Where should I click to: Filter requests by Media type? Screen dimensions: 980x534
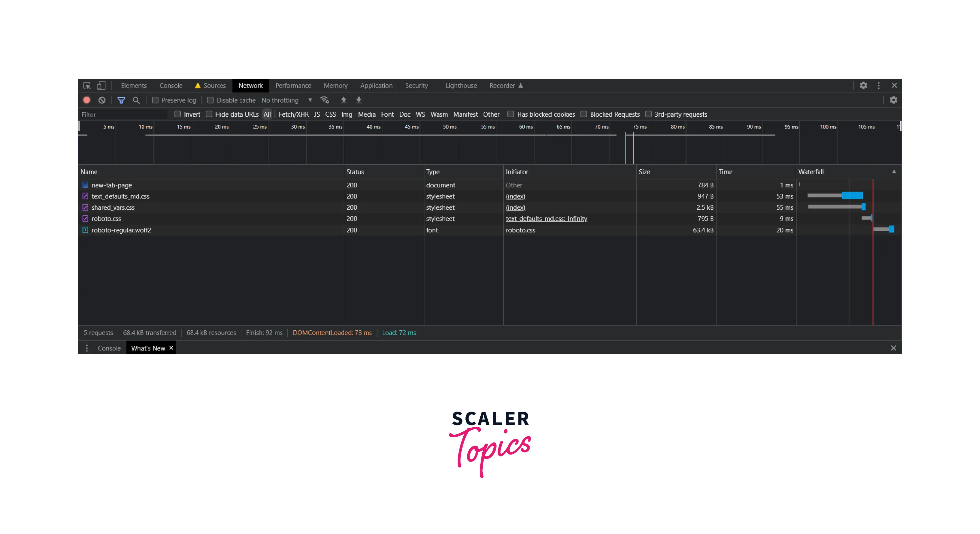(366, 114)
